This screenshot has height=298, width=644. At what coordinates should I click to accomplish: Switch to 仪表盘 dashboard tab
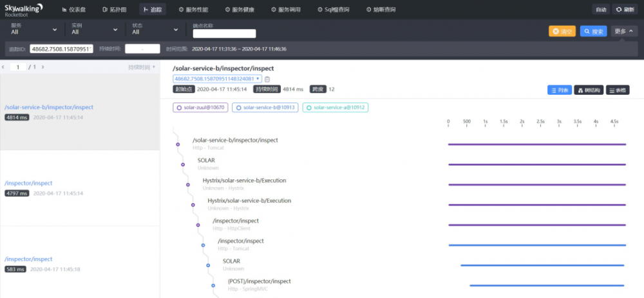(x=75, y=10)
